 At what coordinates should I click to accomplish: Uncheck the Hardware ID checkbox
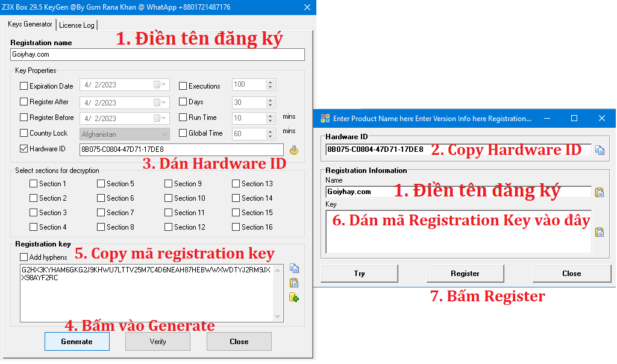[24, 149]
